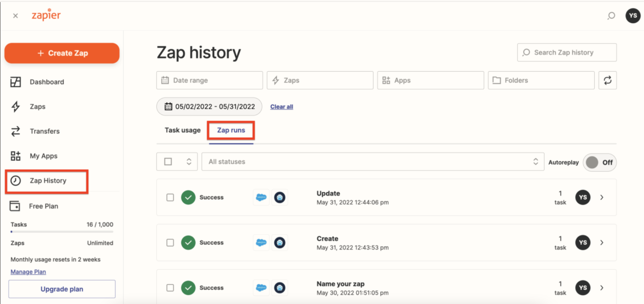Screen dimensions: 644x304
Task: Click the Zap History clock icon
Action: [x=16, y=181]
